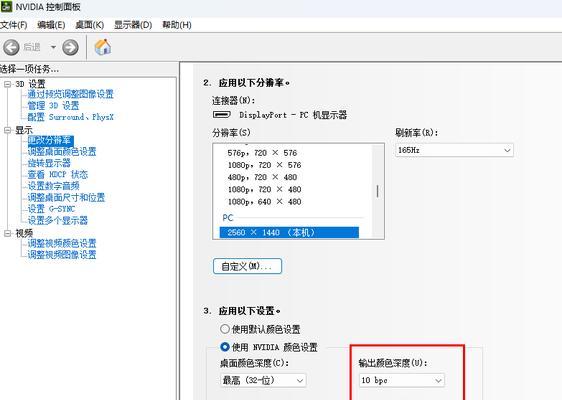
Task: Open 配置 Surround、PhysX link
Action: coord(71,117)
